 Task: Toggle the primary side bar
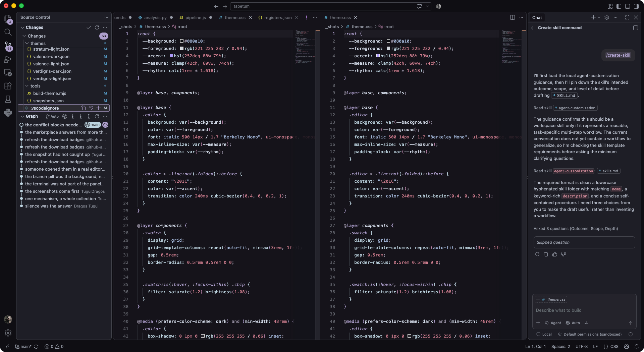(x=619, y=6)
